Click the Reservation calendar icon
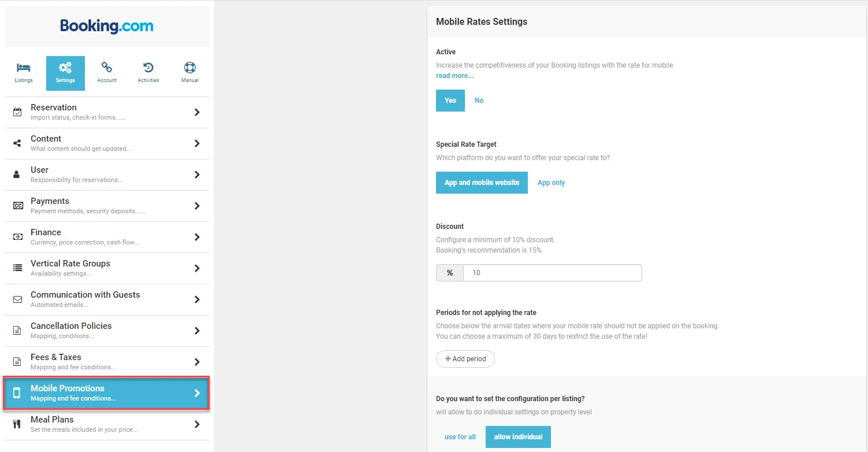 coord(17,112)
